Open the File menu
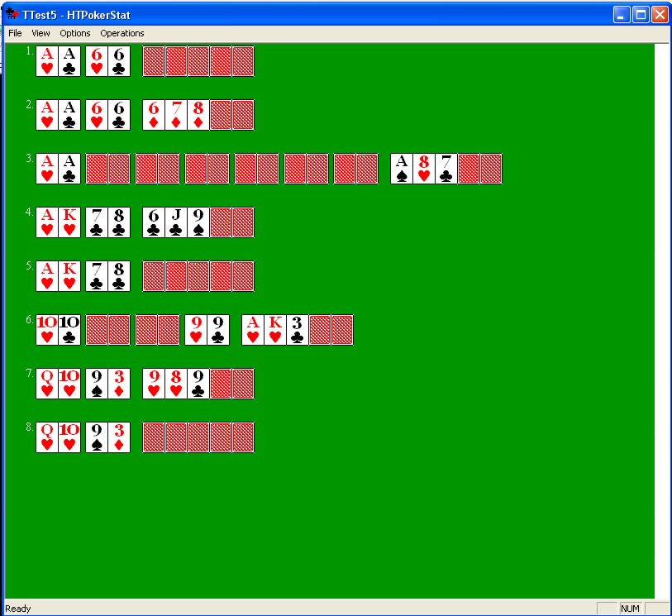 (x=15, y=33)
